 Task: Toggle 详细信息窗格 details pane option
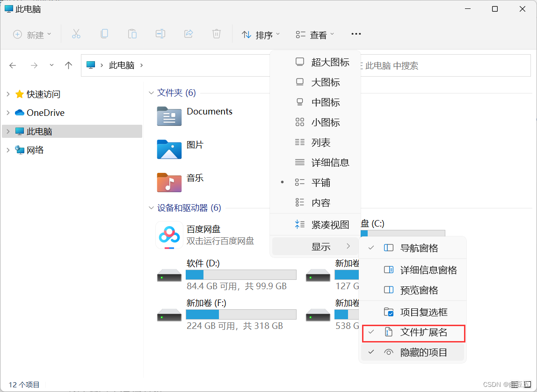[x=413, y=270]
